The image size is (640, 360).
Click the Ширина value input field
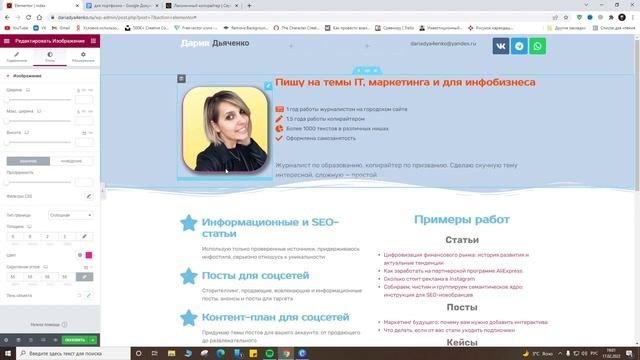(84, 100)
